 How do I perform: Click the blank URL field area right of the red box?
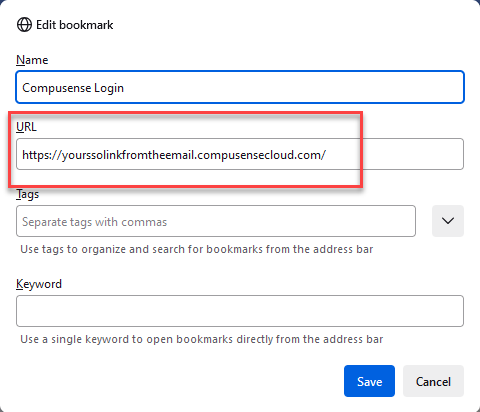[x=413, y=154]
